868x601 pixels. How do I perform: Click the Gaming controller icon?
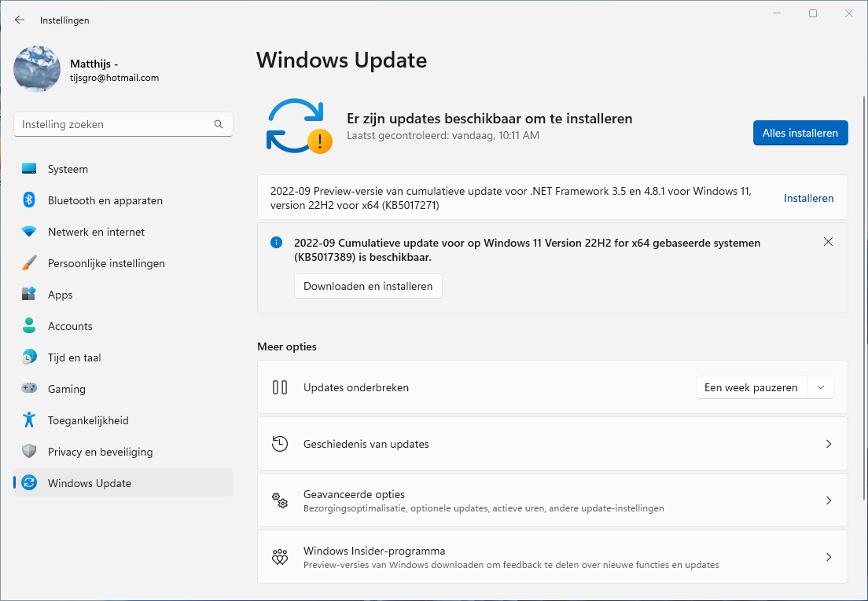29,389
